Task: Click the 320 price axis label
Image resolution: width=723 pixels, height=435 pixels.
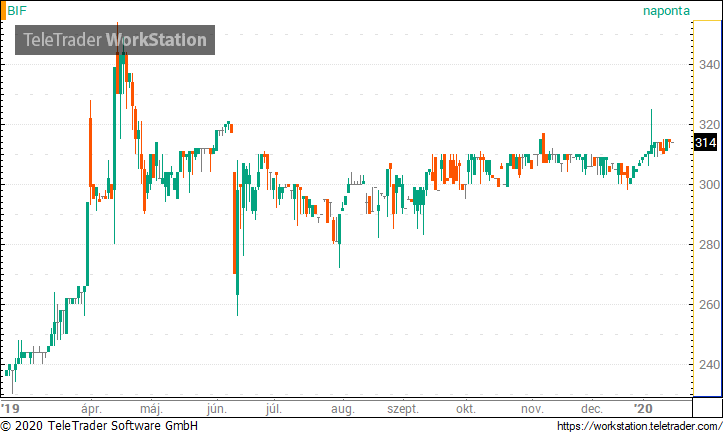Action: pos(709,125)
